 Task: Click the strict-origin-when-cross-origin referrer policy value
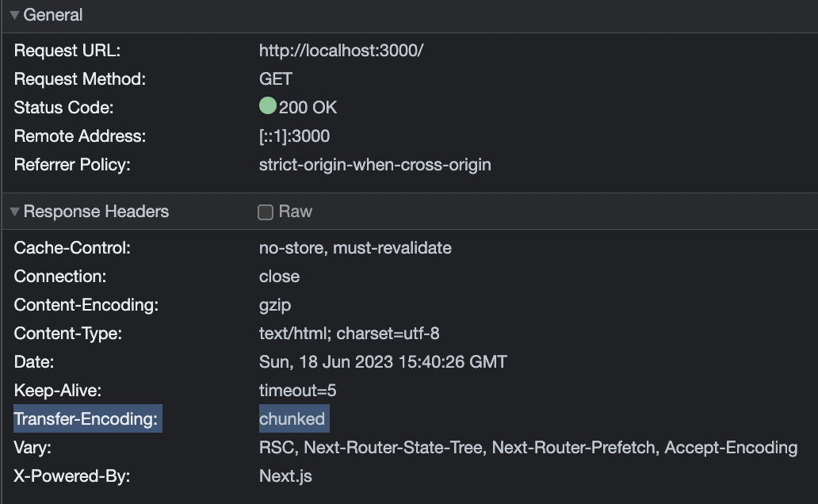(375, 165)
